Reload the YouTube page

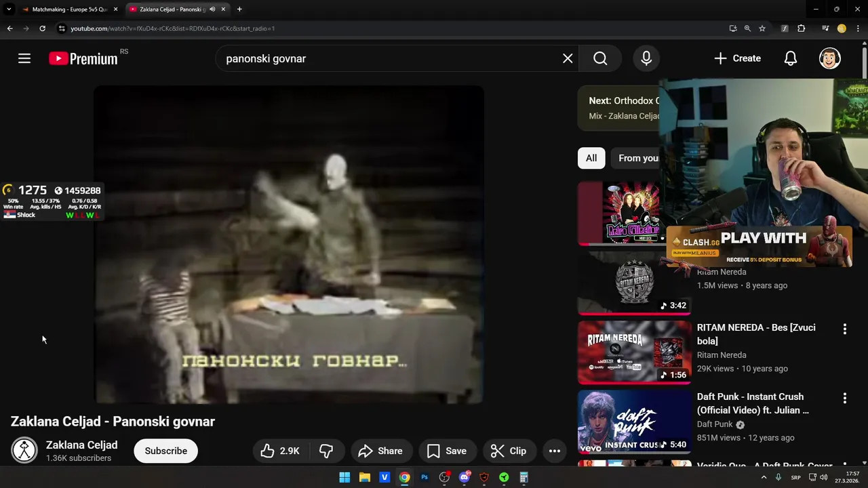click(x=42, y=28)
